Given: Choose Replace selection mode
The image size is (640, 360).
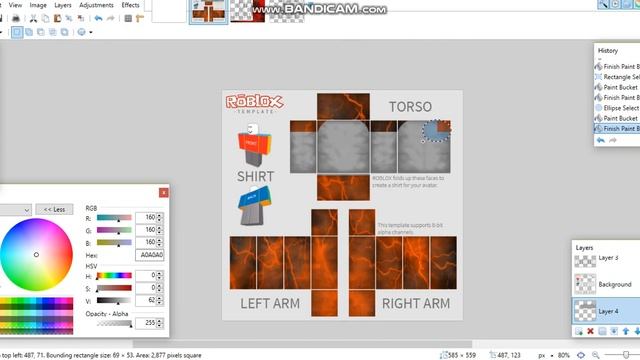Looking at the screenshot, I should pos(17,32).
